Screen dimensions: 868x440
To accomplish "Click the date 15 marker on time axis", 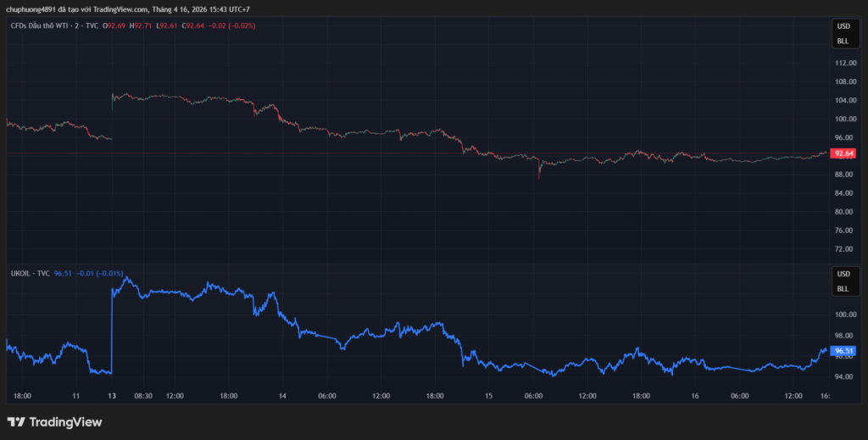I will tap(489, 396).
